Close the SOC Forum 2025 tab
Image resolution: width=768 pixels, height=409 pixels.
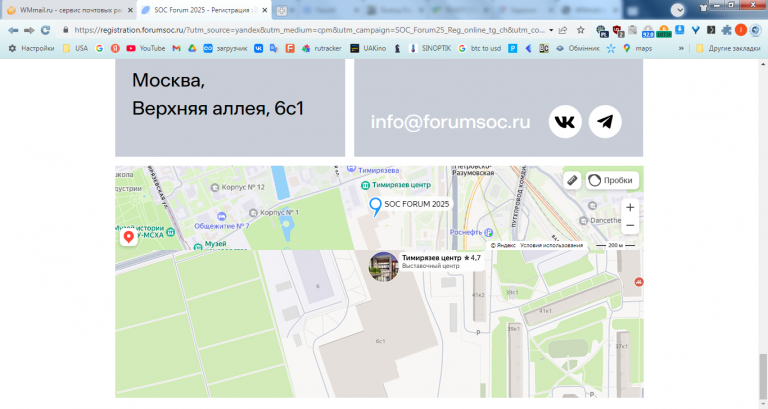pyautogui.click(x=265, y=10)
